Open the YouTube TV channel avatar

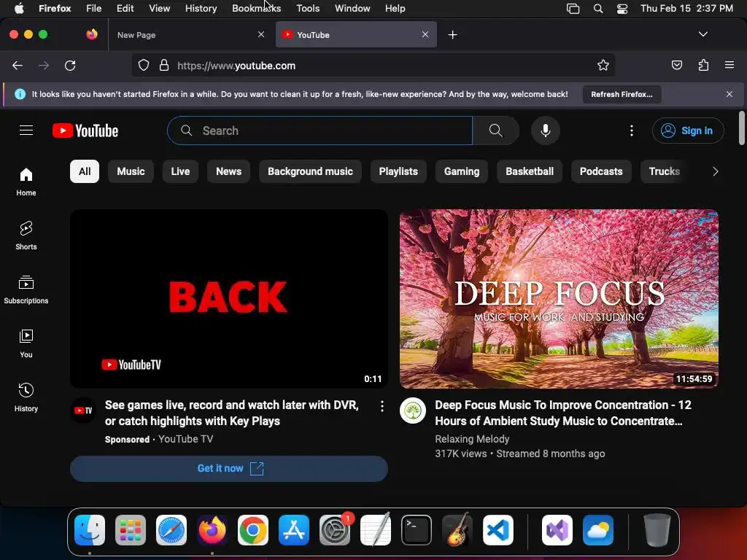tap(83, 411)
